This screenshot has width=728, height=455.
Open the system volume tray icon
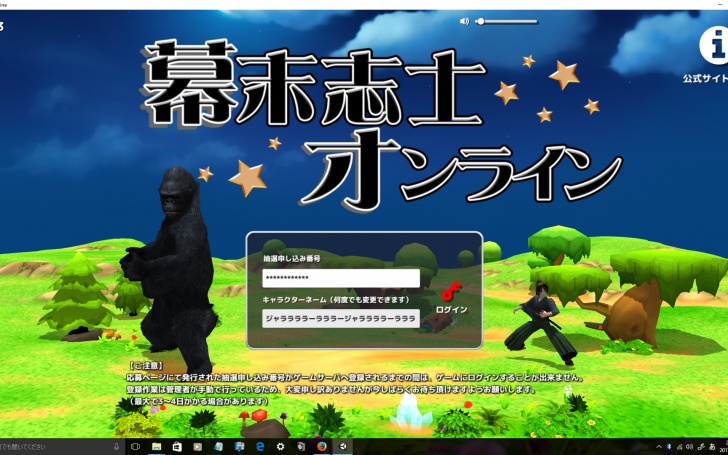click(x=690, y=447)
